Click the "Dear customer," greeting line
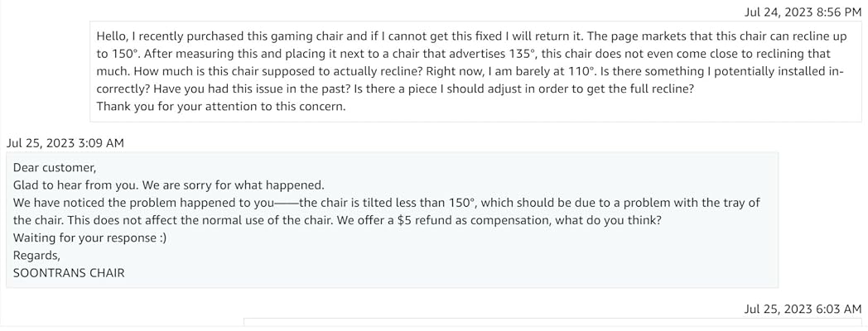Screen dimensions: 868x331 [55, 168]
